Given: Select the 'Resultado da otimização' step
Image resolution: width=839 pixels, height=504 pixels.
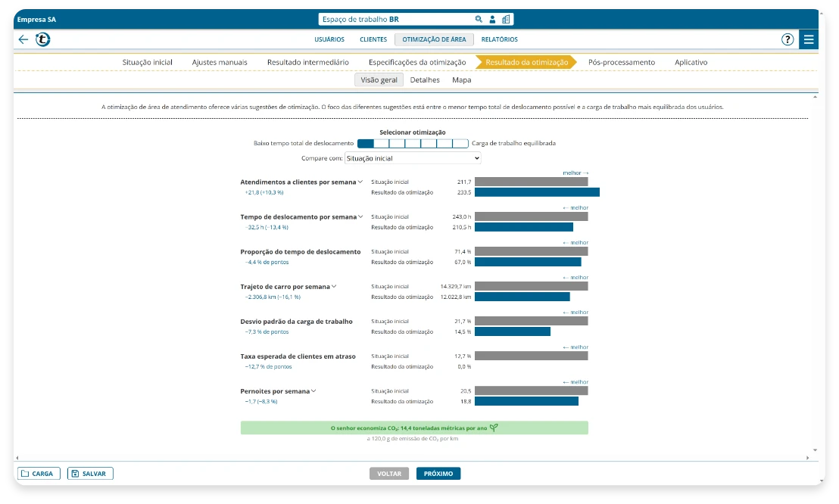Looking at the screenshot, I should coord(526,62).
